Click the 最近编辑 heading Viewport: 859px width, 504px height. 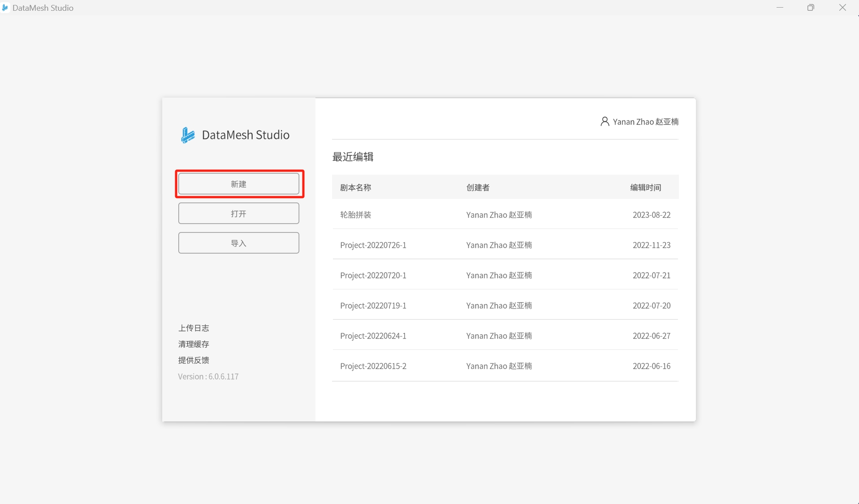(x=353, y=156)
